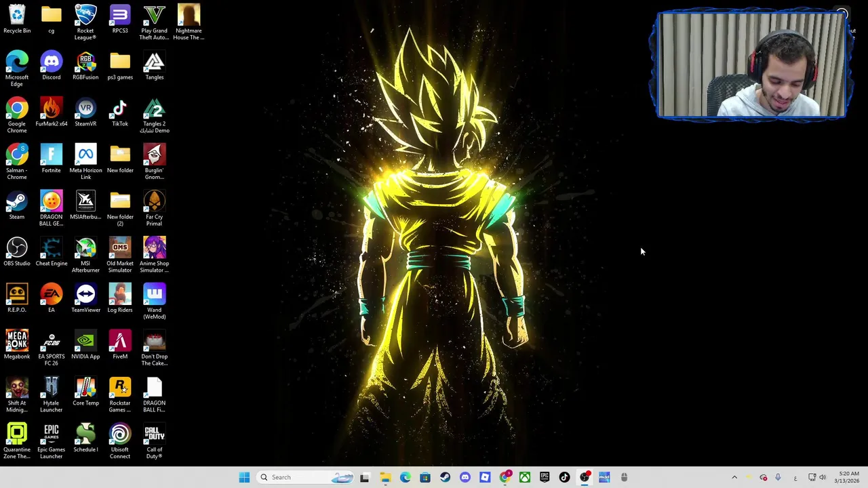The height and width of the screenshot is (488, 868).
Task: Select the Dragon Ball game desktop shortcut
Action: coord(51,208)
